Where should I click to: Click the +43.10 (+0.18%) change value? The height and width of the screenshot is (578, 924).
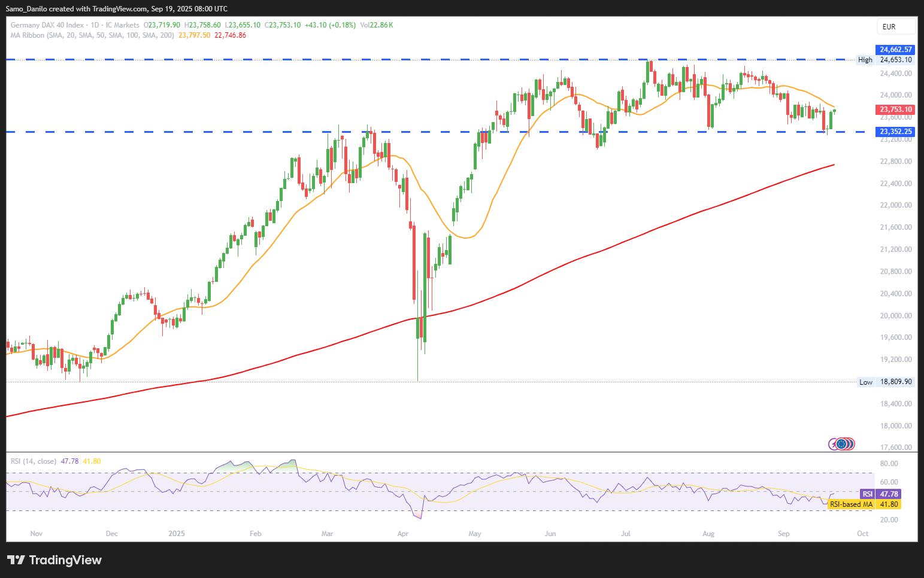(330, 25)
